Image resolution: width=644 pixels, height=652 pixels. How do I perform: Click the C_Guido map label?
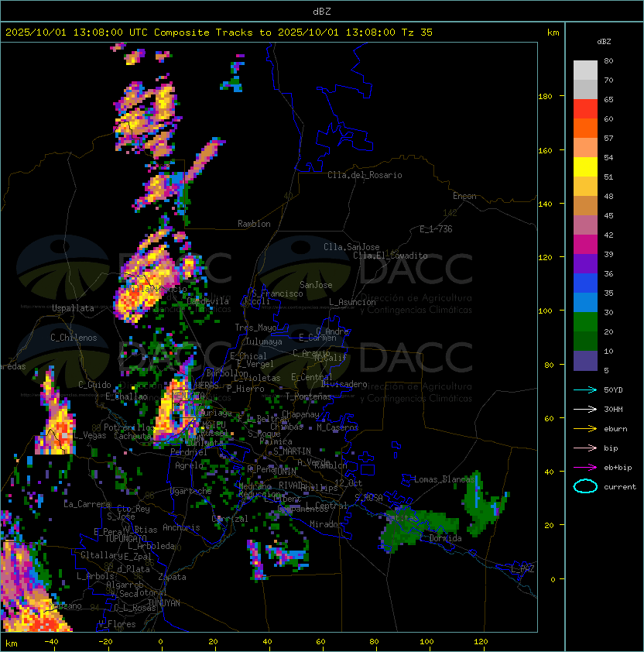pos(94,385)
